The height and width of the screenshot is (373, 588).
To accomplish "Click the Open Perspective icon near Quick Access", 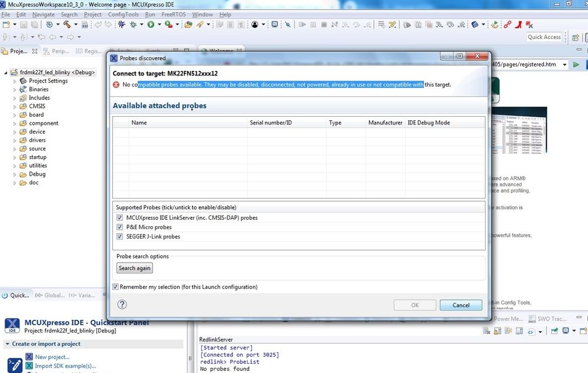I will point(576,37).
